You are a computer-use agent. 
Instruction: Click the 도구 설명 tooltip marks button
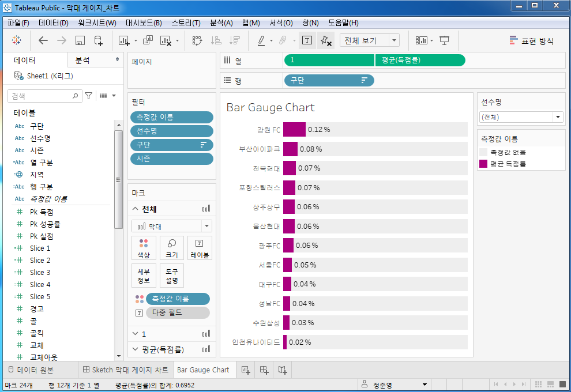click(171, 276)
